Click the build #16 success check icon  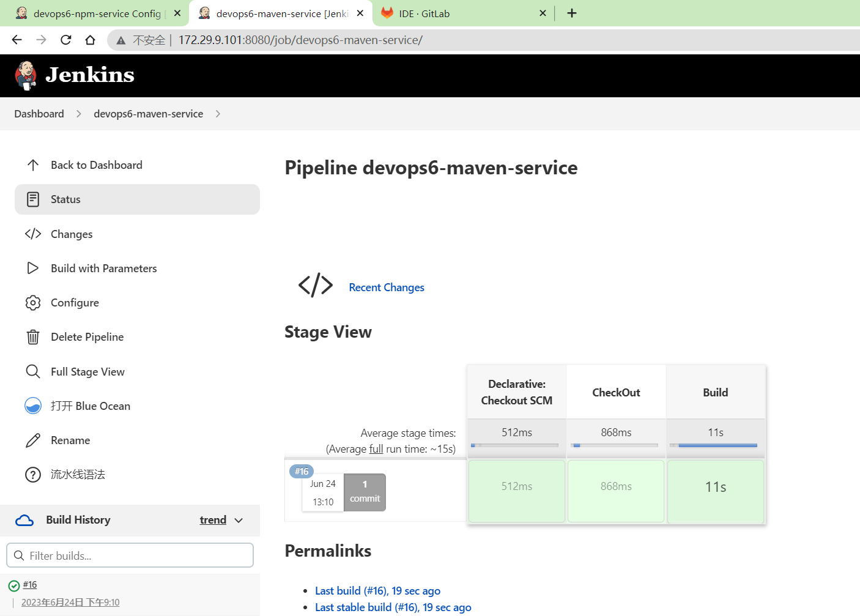tap(14, 586)
